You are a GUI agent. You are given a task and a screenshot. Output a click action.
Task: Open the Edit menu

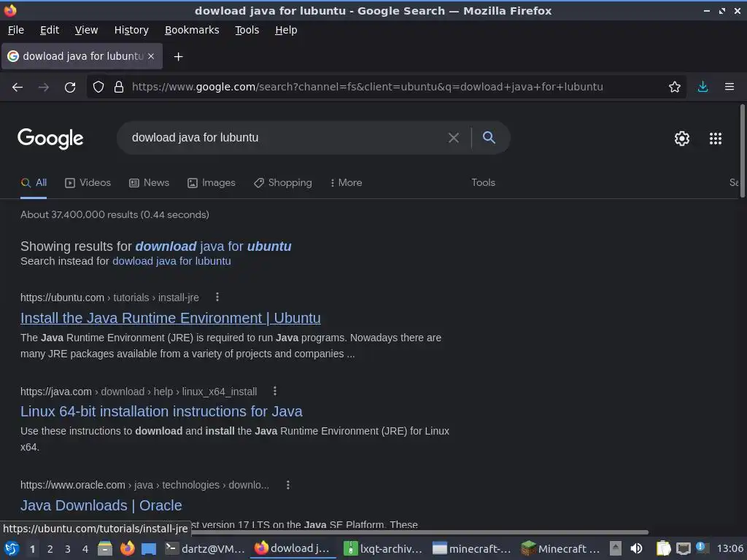[50, 30]
